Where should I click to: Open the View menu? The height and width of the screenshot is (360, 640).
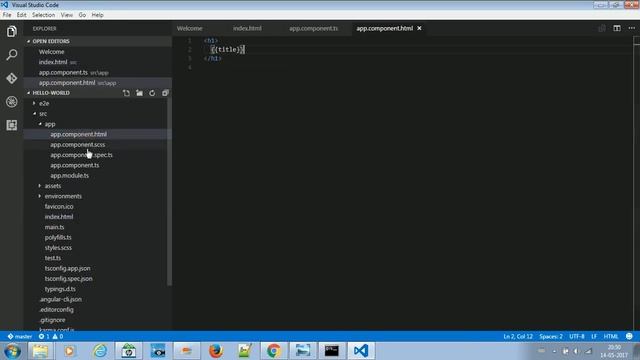click(x=67, y=15)
